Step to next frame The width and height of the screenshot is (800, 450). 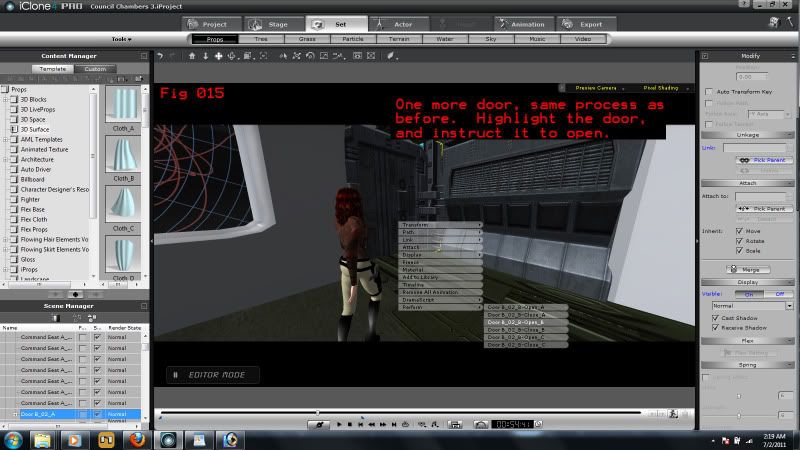click(383, 424)
